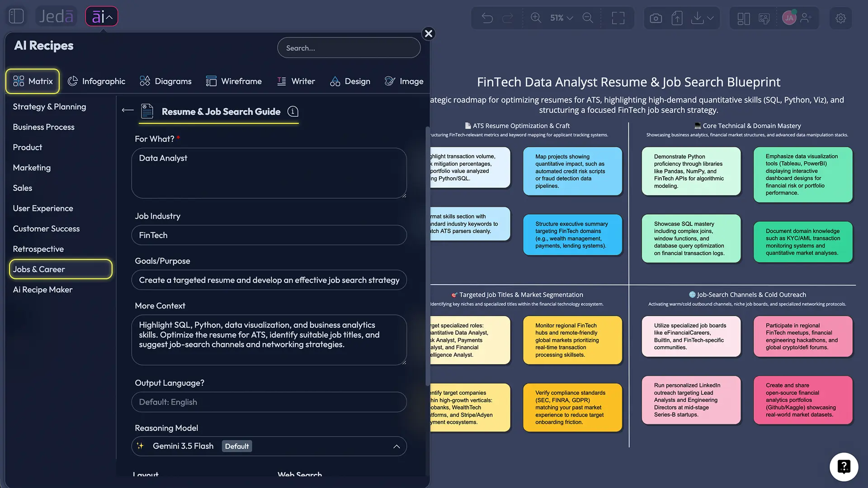
Task: Open Ai Recipe Maker
Action: (x=42, y=290)
